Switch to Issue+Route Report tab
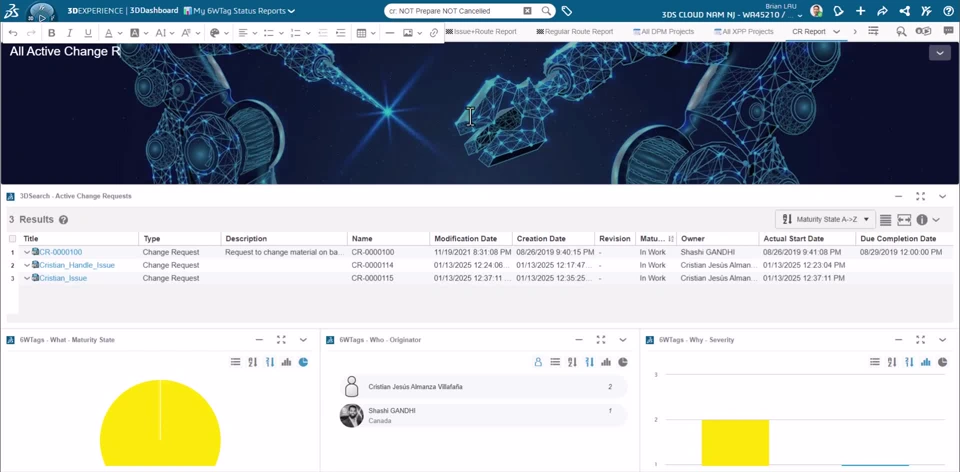Screen dimensions: 960x472 (x=481, y=31)
